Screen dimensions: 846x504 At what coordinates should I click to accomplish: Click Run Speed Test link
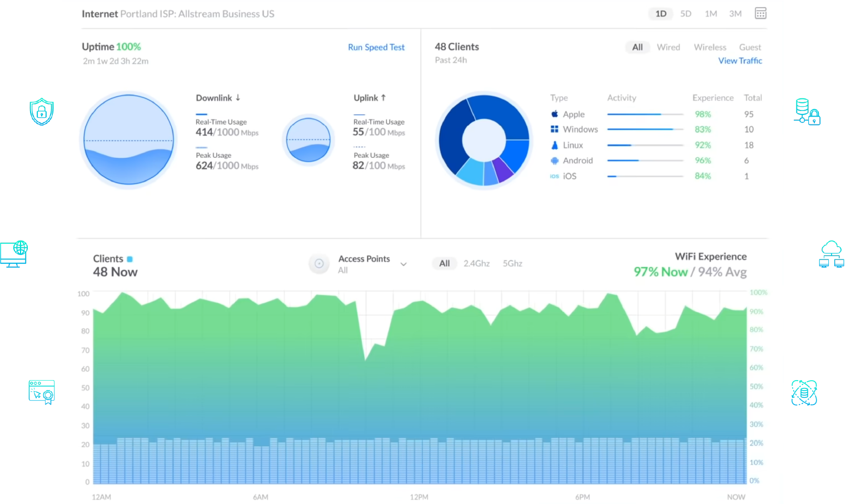[376, 47]
